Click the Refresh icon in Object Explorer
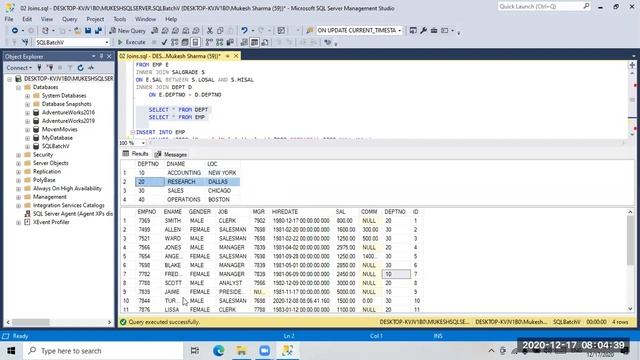This screenshot has height=360, width=640. (x=80, y=68)
